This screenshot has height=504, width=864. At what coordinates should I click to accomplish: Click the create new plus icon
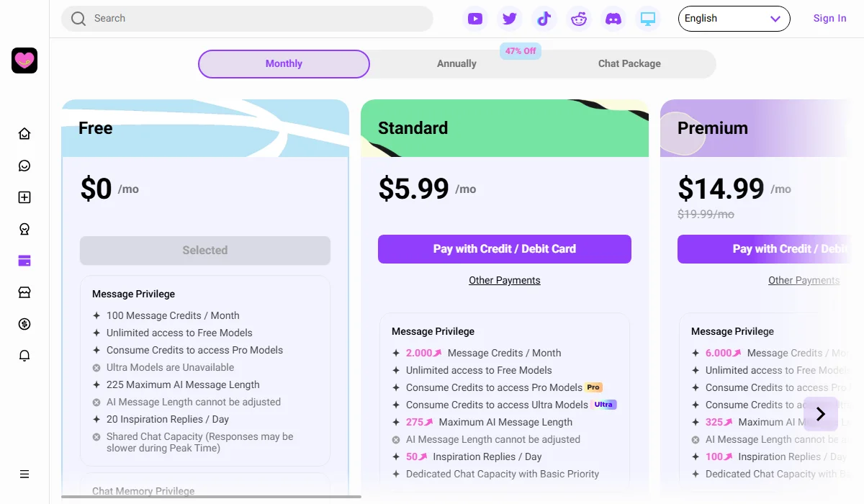pyautogui.click(x=24, y=197)
